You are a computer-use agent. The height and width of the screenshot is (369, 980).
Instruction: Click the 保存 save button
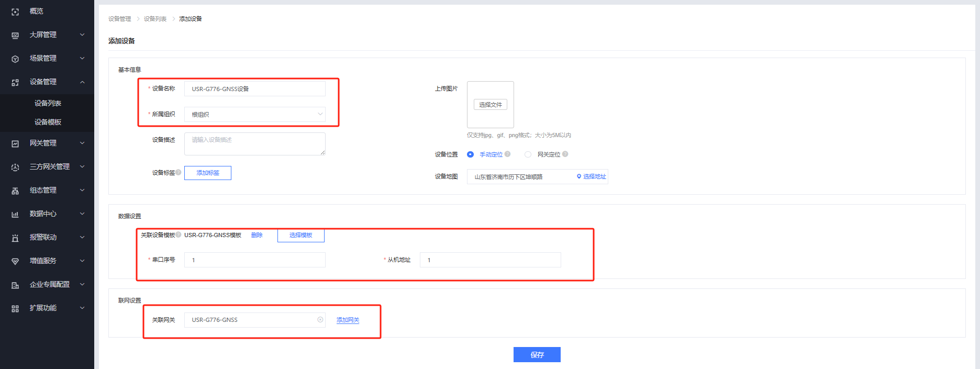click(537, 355)
